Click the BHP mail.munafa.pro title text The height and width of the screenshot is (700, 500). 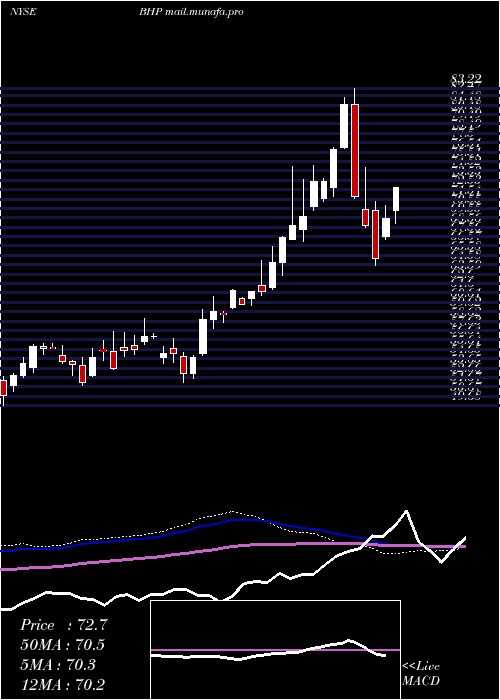click(x=191, y=12)
